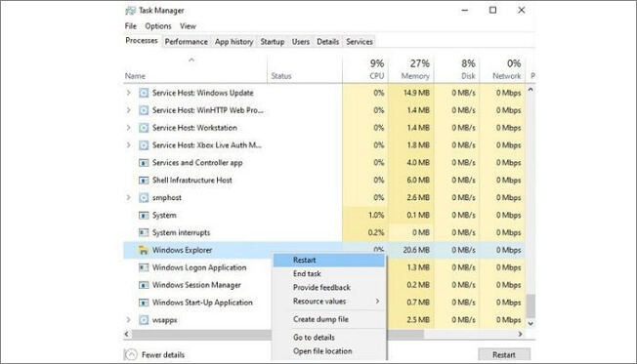The image size is (637, 364).
Task: Switch to the Details tab
Action: point(328,41)
